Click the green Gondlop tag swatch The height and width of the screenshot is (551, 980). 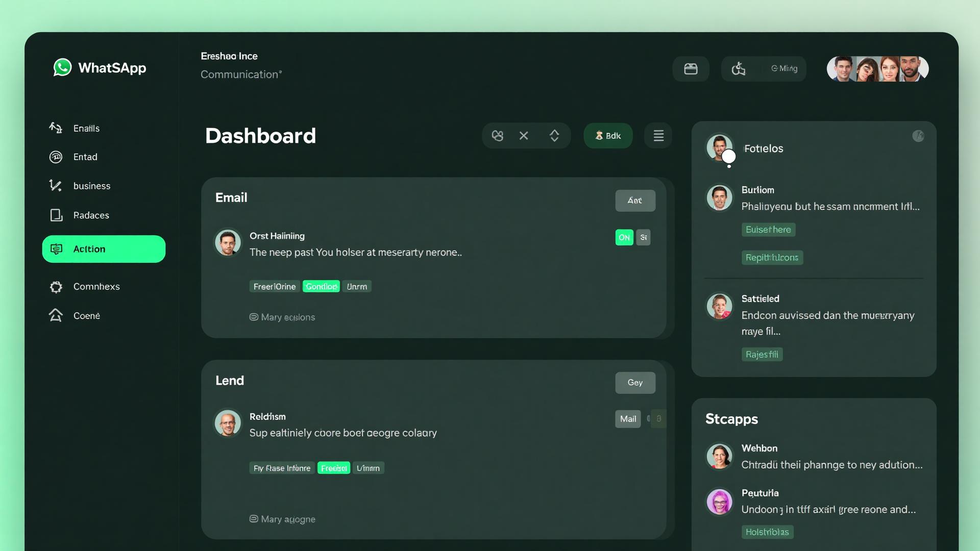tap(321, 287)
